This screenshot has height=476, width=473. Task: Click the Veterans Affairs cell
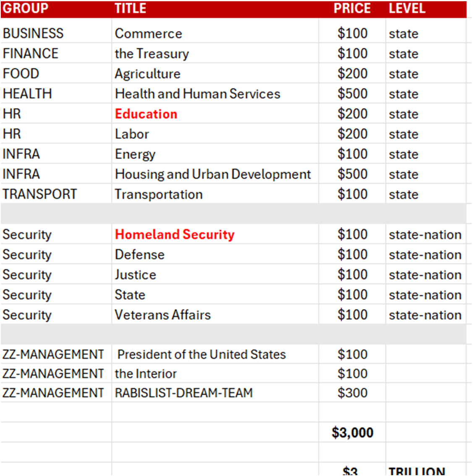[x=163, y=315]
